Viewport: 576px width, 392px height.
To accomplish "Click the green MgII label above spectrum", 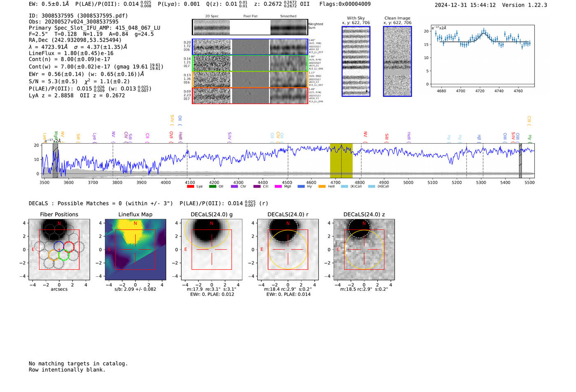I will click(56, 136).
